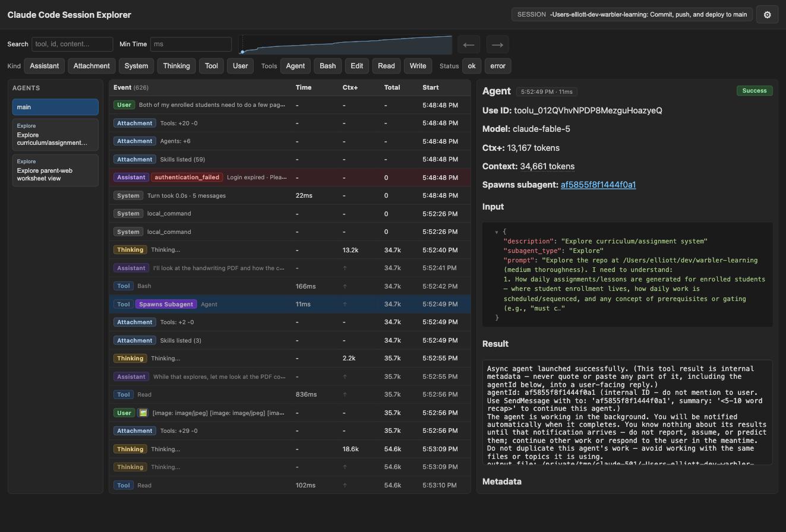The height and width of the screenshot is (532, 786).
Task: Select the 'Skills listed (3)' row
Action: (289, 340)
